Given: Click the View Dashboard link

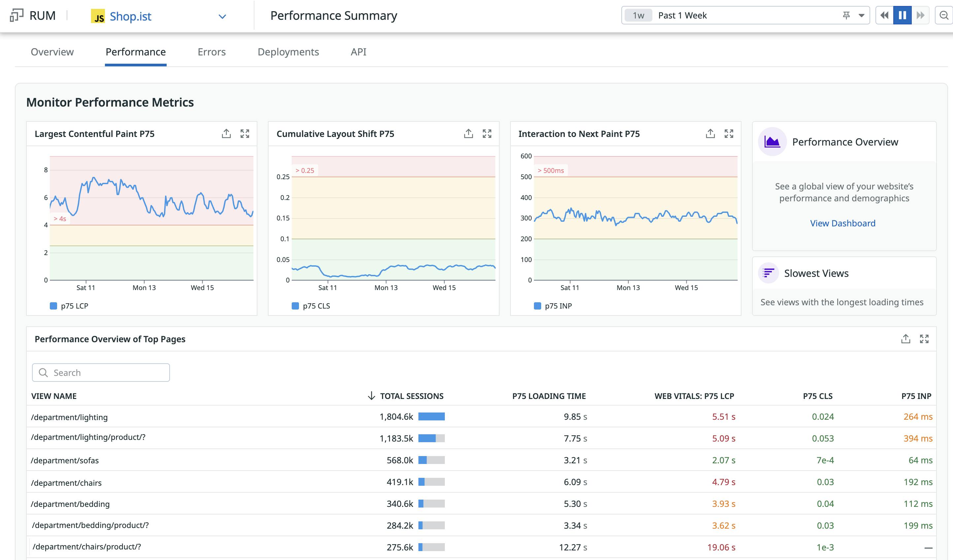Looking at the screenshot, I should click(843, 223).
